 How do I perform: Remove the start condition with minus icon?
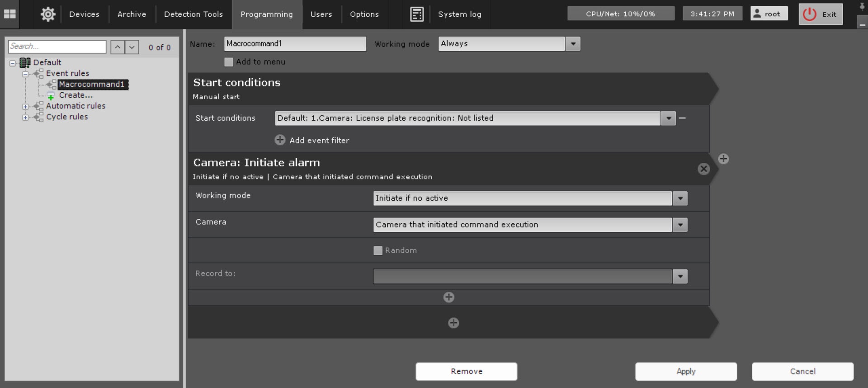[x=682, y=118]
